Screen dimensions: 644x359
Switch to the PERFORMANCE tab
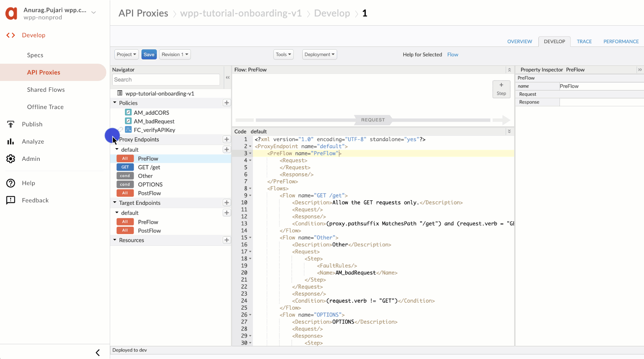click(x=621, y=42)
